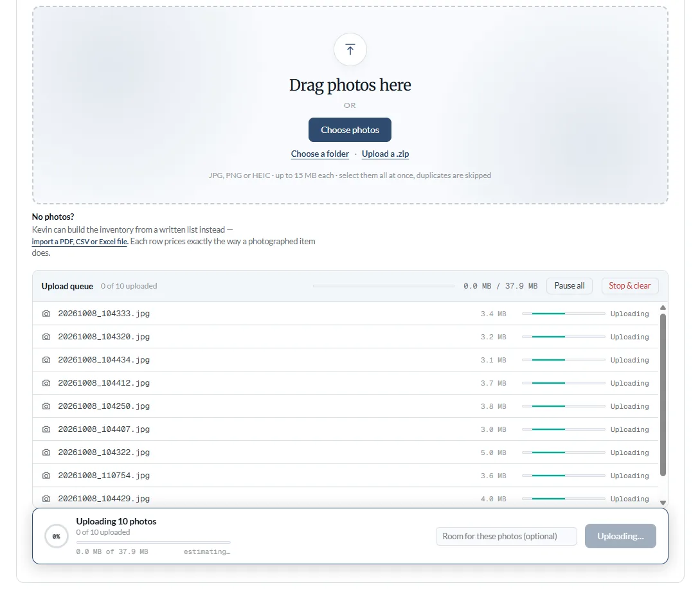700x599 pixels.
Task: Click progress bar of 20261008_104322.jpg
Action: coord(563,452)
